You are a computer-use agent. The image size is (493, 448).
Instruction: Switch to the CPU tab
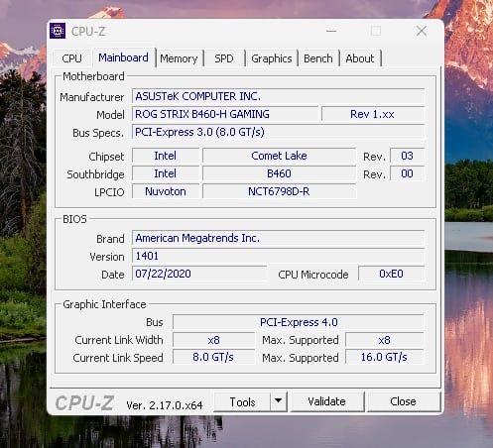click(x=71, y=58)
